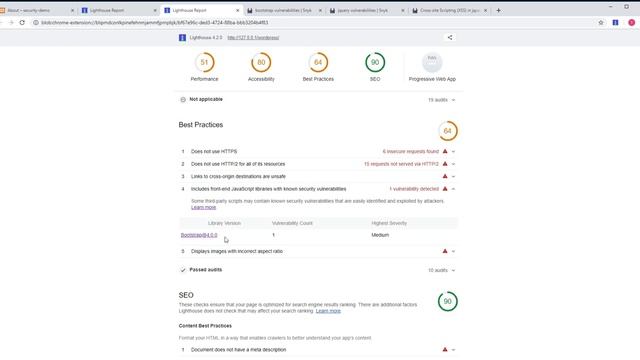Click the chrome-extension address bar
The image size is (640, 360).
(314, 23)
